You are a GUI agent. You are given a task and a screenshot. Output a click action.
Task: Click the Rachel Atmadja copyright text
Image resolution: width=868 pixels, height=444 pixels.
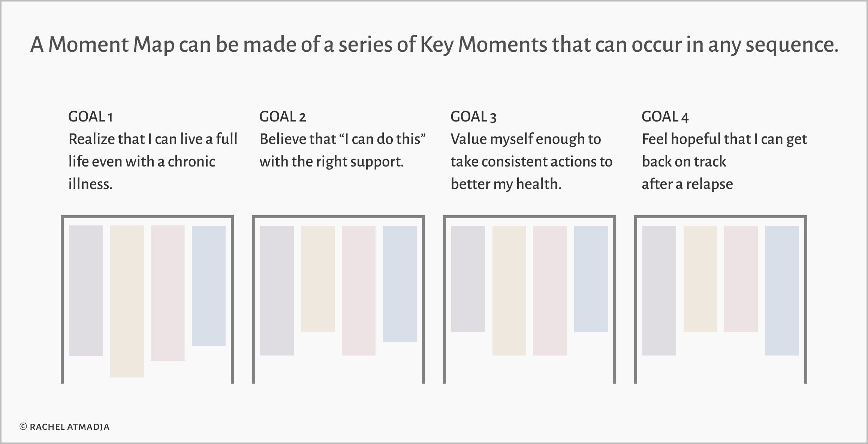[64, 427]
